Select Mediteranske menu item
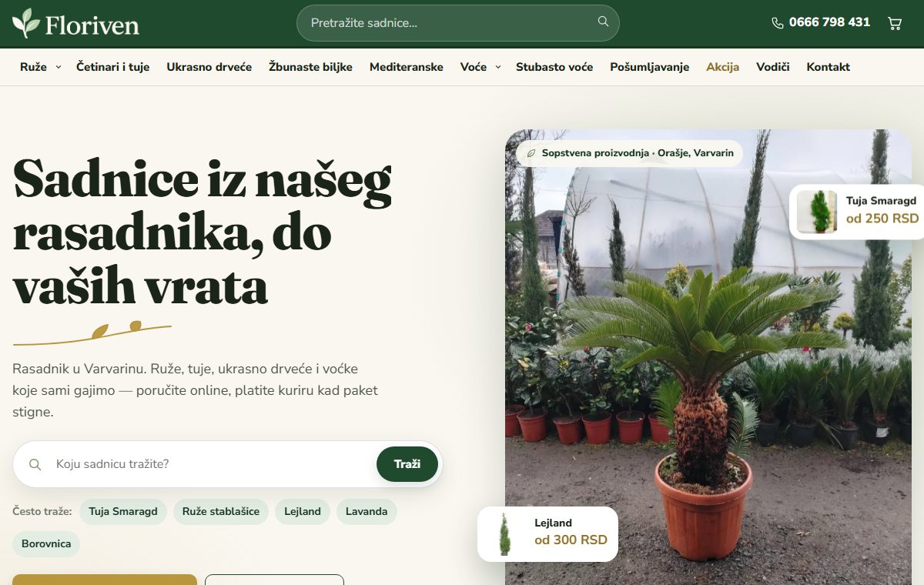Image resolution: width=924 pixels, height=585 pixels. tap(407, 67)
